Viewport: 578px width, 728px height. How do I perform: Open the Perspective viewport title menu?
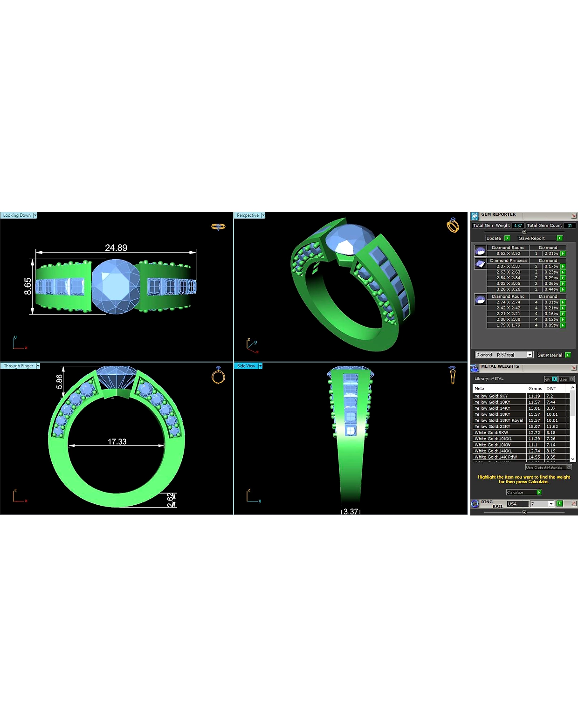pyautogui.click(x=263, y=215)
